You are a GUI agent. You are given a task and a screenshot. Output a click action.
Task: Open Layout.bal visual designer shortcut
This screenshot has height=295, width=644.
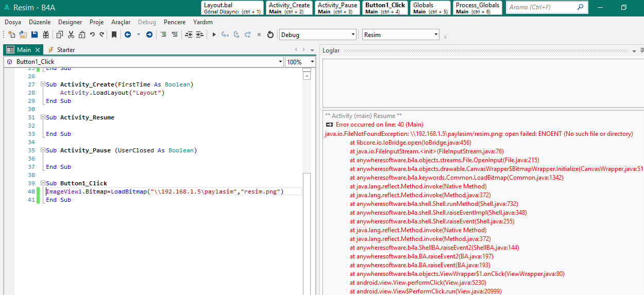pos(232,8)
